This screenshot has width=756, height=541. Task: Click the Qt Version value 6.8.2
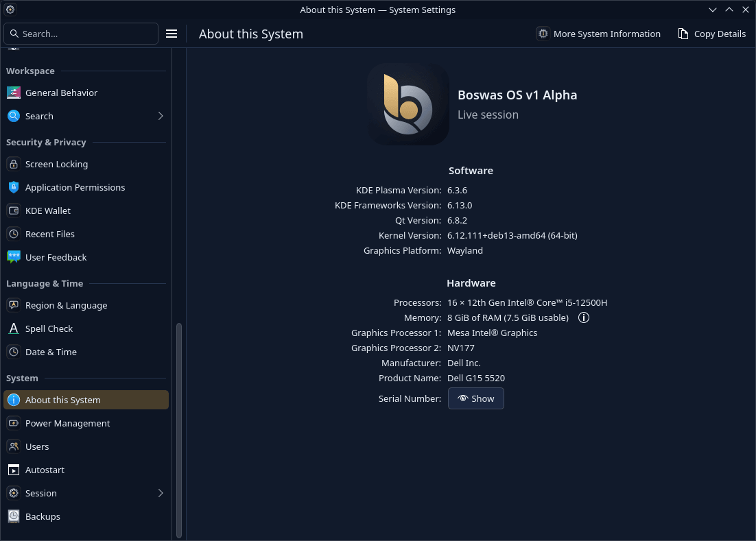tap(457, 220)
